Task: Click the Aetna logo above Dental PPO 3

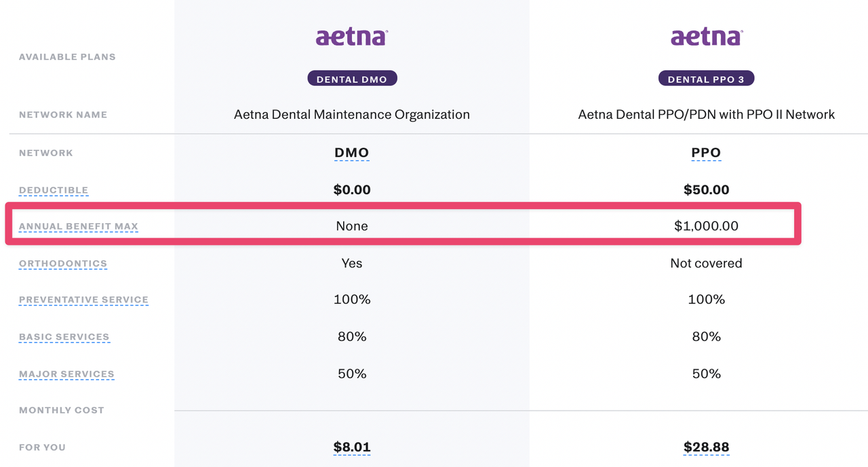Action: pyautogui.click(x=706, y=37)
